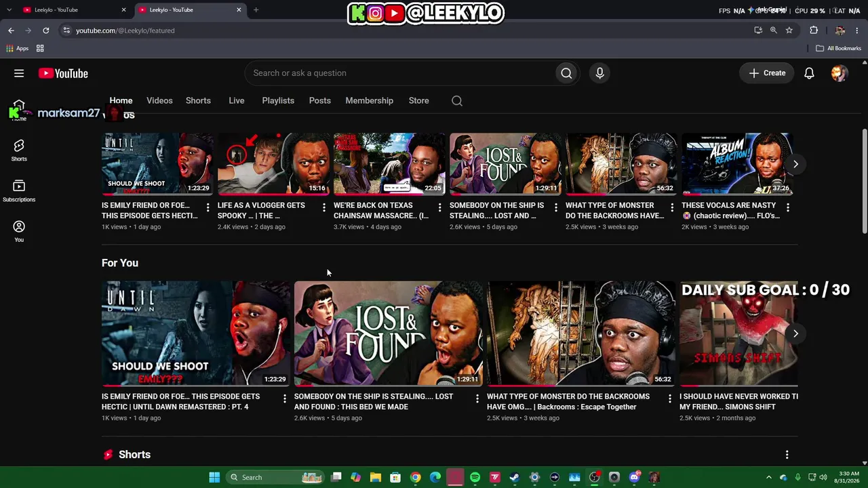The height and width of the screenshot is (488, 868).
Task: Switch to the Store tab
Action: click(x=418, y=101)
